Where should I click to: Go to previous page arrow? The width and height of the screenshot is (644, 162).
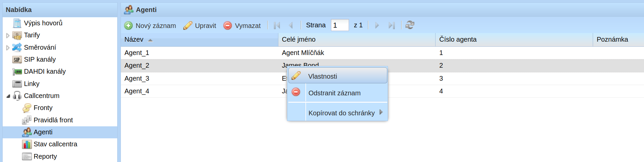(291, 25)
